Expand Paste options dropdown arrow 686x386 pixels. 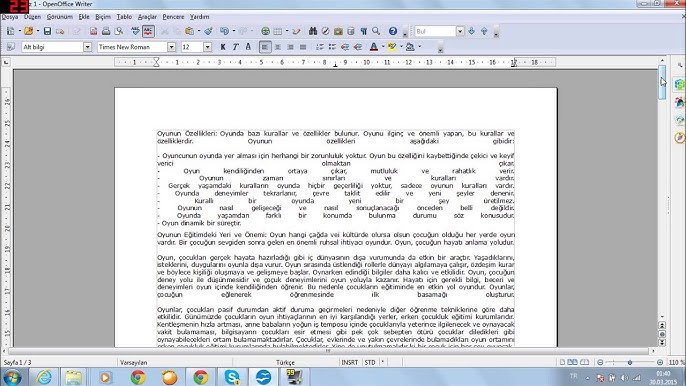tap(199, 32)
